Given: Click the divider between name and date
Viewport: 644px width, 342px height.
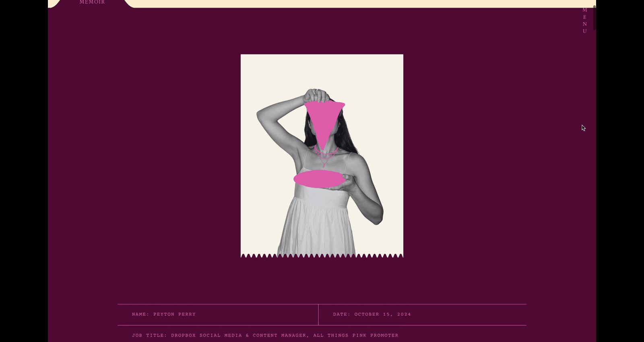Looking at the screenshot, I should [x=318, y=315].
